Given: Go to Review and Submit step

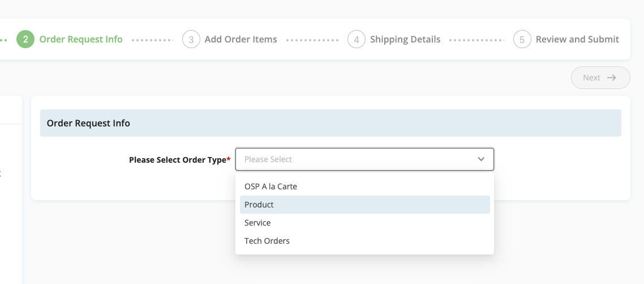Looking at the screenshot, I should (566, 40).
